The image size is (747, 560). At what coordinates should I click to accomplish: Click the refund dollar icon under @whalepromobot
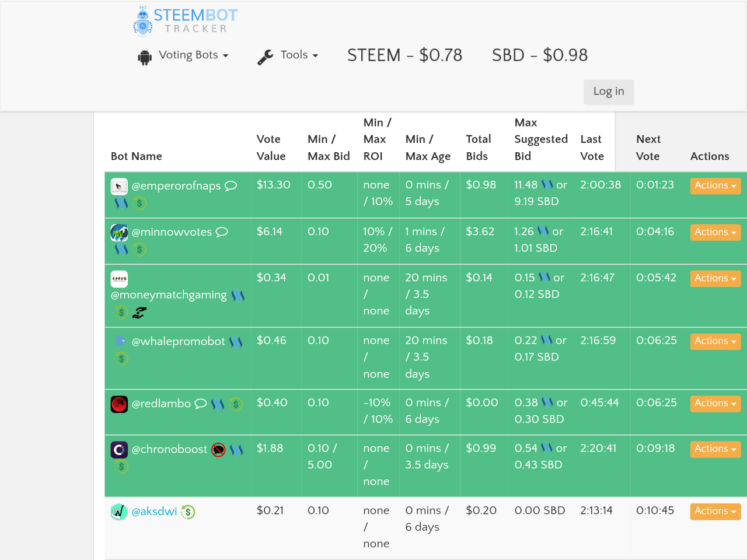click(x=121, y=359)
